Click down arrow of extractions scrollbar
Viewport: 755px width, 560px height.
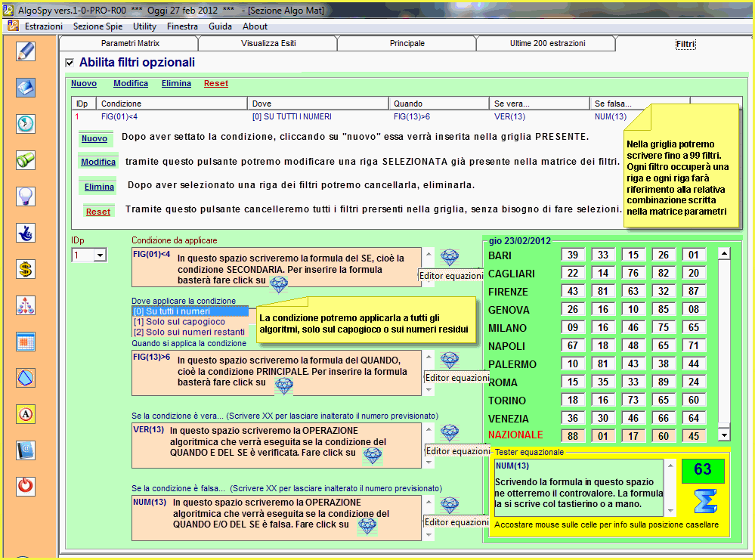point(724,435)
